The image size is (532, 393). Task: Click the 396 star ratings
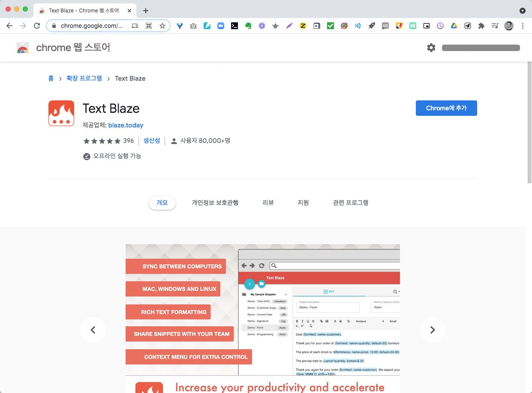coord(108,141)
